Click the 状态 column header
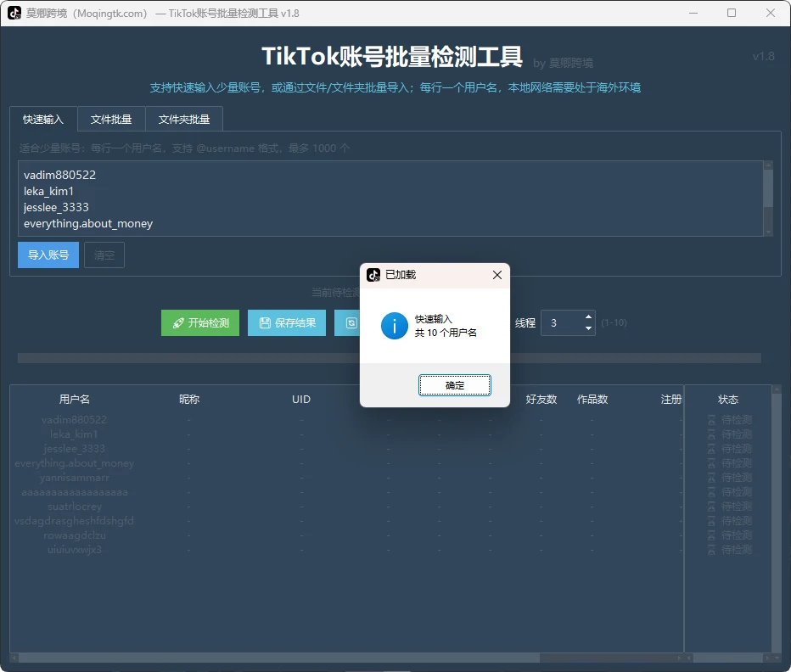 pos(728,400)
